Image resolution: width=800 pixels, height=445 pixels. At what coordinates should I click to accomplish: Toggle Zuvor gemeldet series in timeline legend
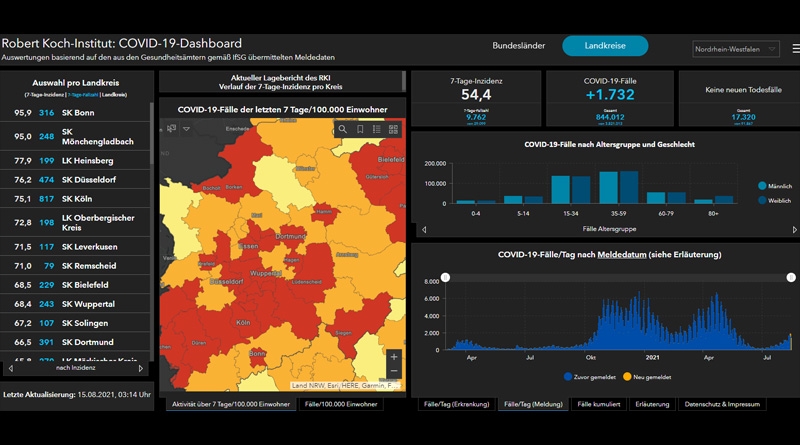point(589,377)
